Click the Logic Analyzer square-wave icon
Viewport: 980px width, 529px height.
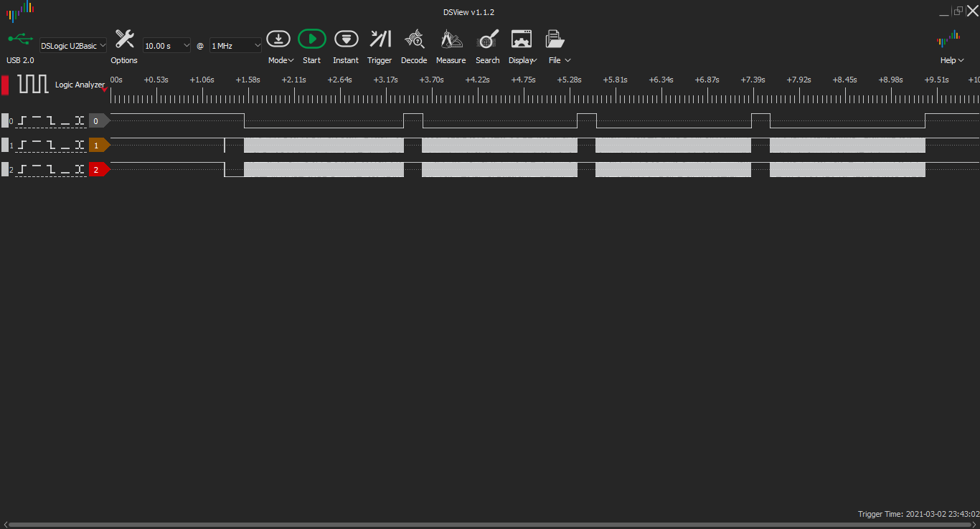click(34, 84)
